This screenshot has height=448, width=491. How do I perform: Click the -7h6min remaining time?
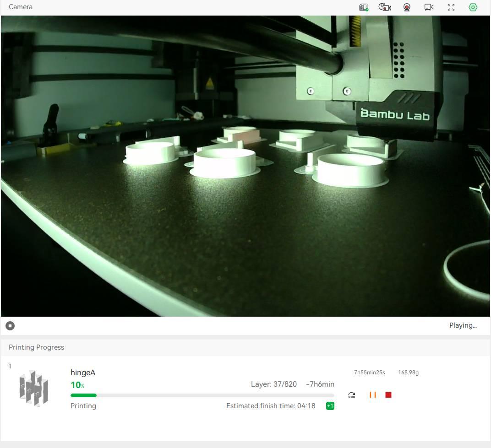coord(320,384)
